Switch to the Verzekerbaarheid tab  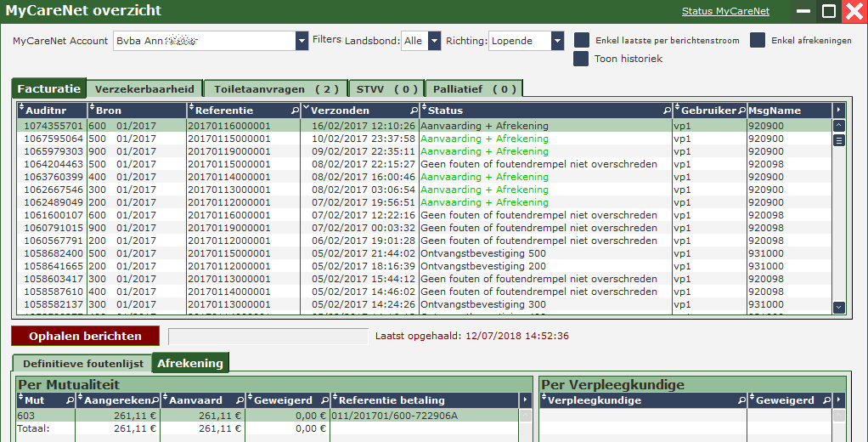point(144,88)
